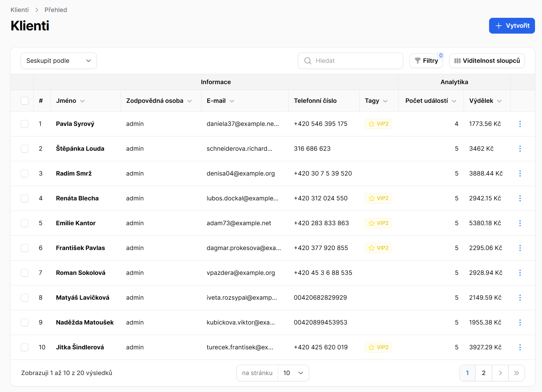Click the VIP2 tag on František Pavlas row

378,248
